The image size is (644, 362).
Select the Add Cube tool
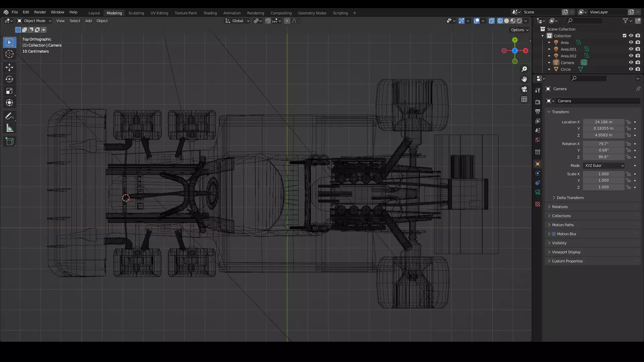tap(9, 141)
